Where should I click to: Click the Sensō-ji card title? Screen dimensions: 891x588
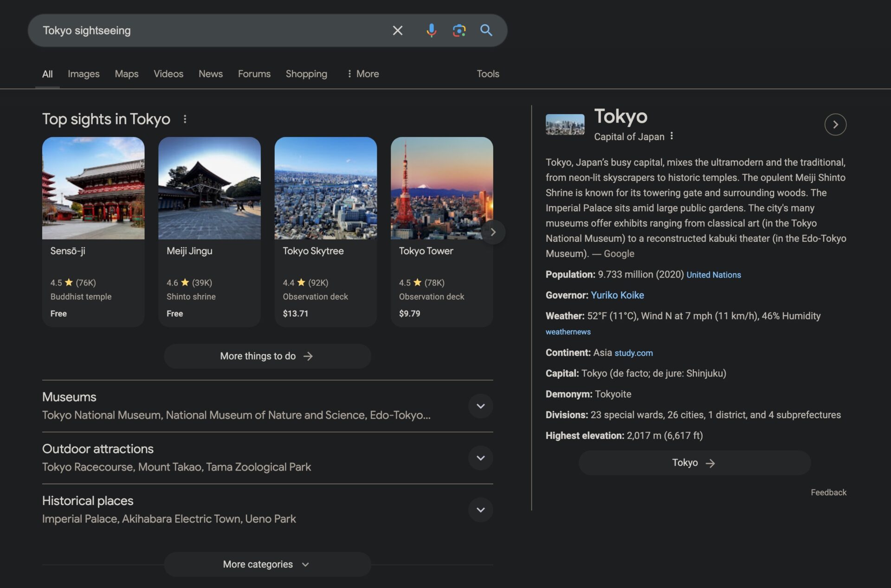68,251
